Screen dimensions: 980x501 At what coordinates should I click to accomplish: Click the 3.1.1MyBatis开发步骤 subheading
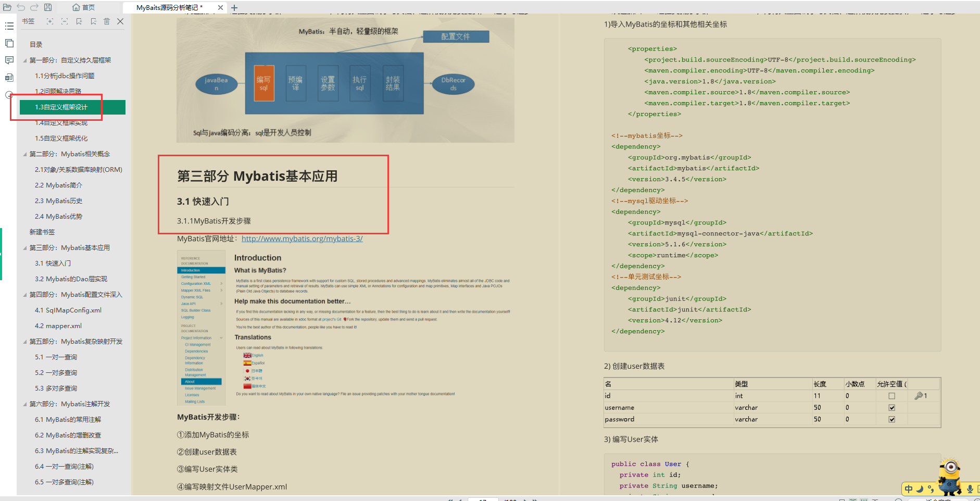pos(214,221)
